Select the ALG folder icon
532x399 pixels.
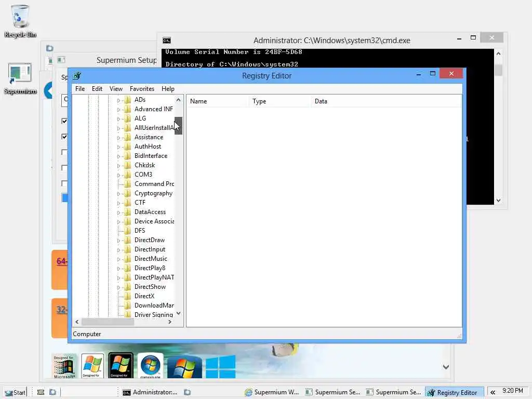tap(128, 118)
